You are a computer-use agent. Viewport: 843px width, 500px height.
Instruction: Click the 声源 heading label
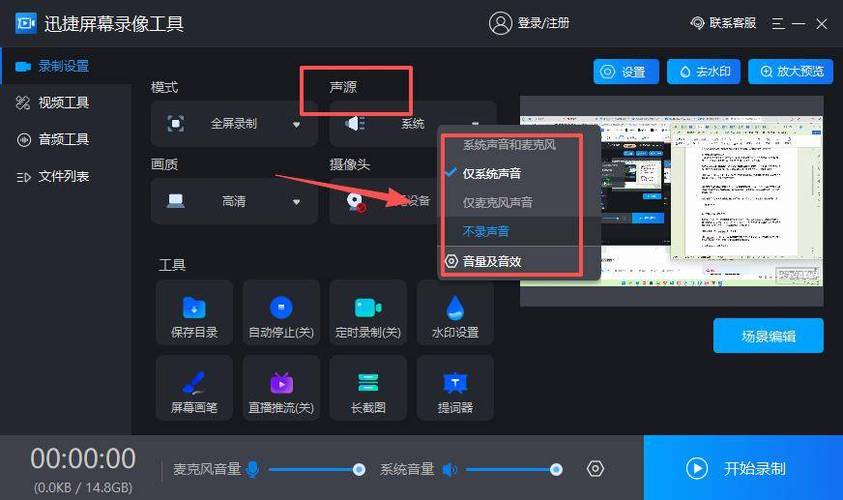(343, 87)
